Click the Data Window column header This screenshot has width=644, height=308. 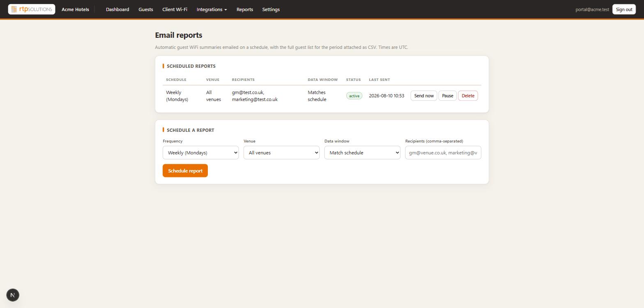(x=323, y=80)
